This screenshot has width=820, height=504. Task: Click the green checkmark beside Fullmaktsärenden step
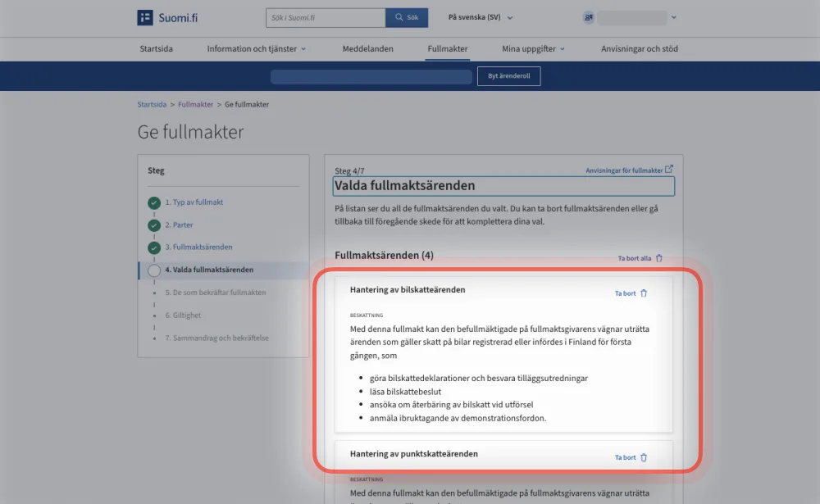point(154,247)
